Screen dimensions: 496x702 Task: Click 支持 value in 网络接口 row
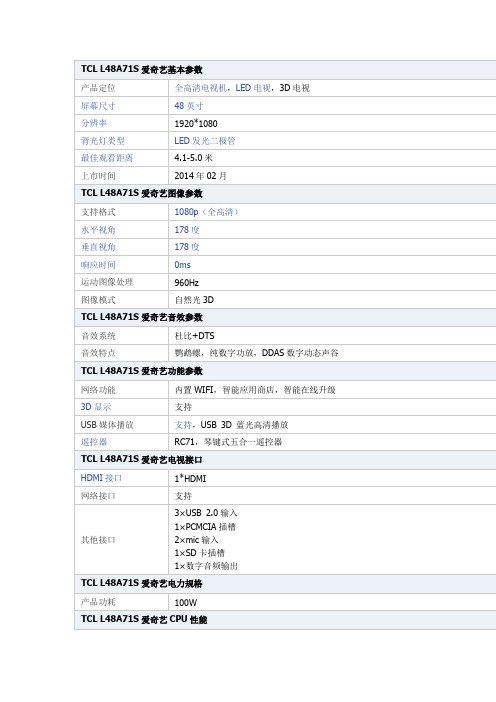point(183,496)
